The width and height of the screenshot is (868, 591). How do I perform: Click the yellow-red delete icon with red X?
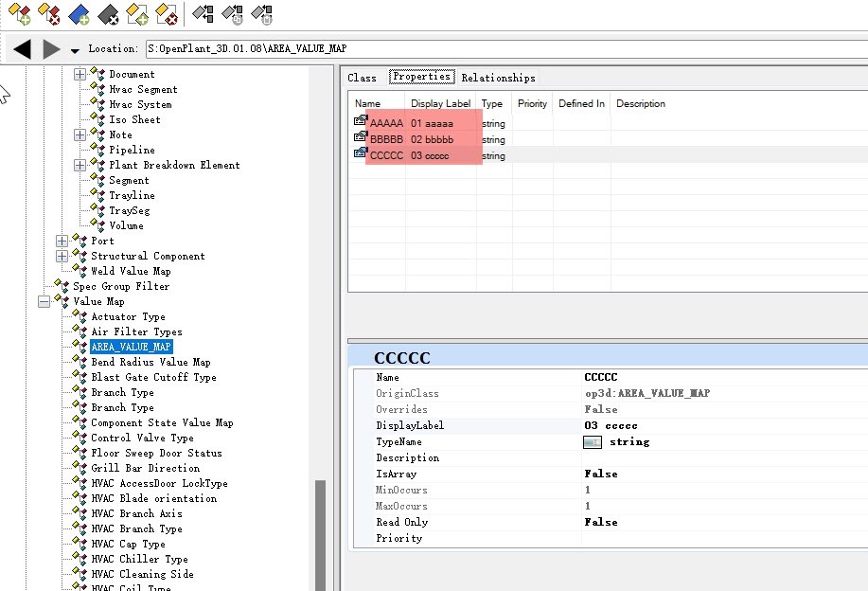(48, 13)
